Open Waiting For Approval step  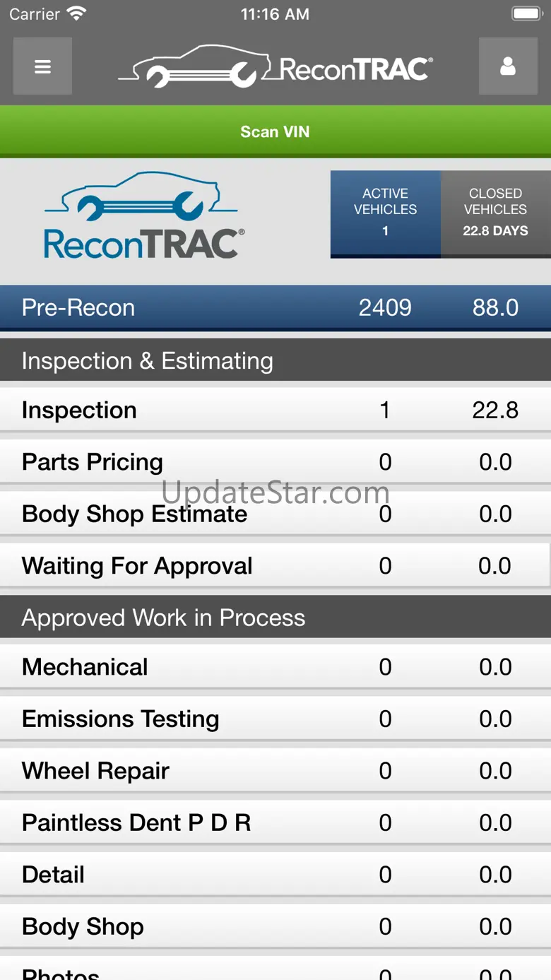click(275, 566)
